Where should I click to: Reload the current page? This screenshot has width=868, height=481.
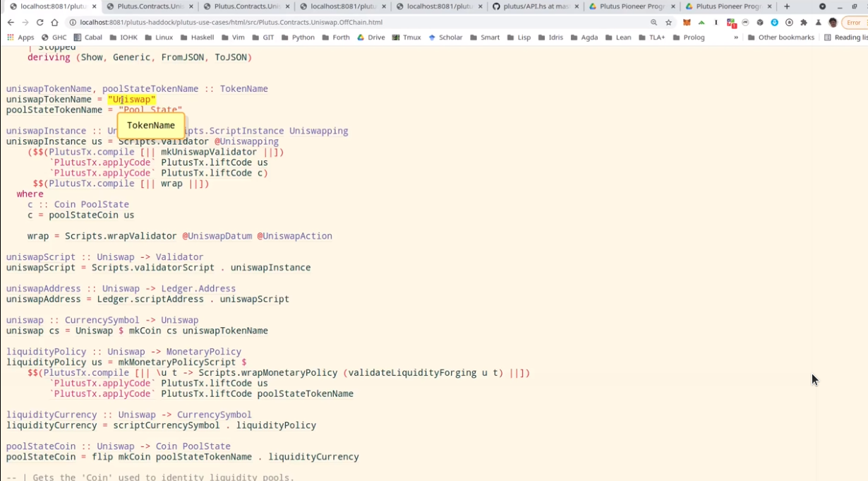[x=40, y=23]
